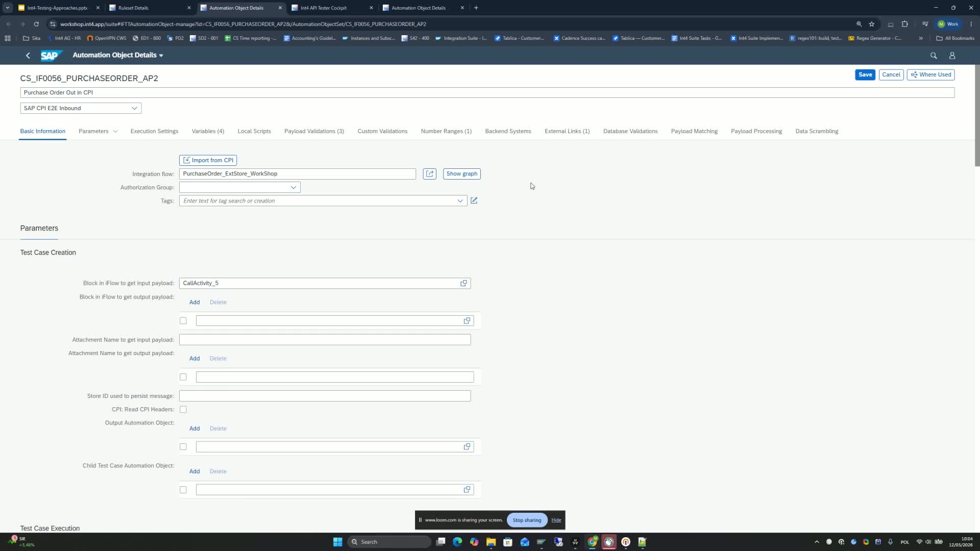Save the automation object

click(x=865, y=74)
